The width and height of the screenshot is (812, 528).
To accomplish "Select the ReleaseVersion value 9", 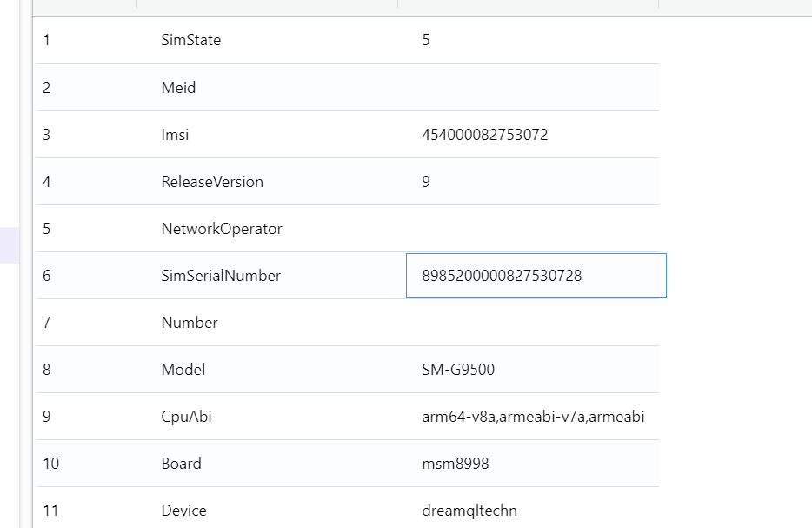I will tap(426, 182).
